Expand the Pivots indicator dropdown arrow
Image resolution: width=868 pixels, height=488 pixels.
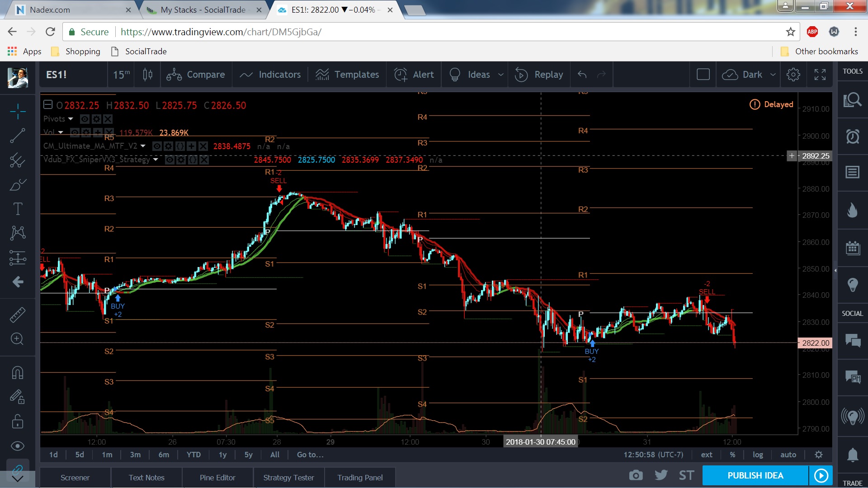(x=70, y=119)
